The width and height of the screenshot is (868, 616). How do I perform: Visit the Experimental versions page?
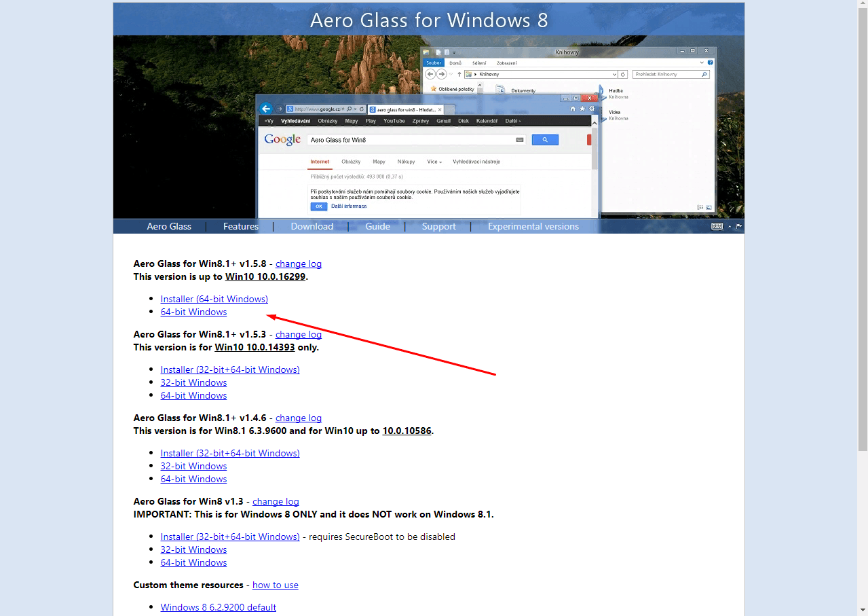533,226
